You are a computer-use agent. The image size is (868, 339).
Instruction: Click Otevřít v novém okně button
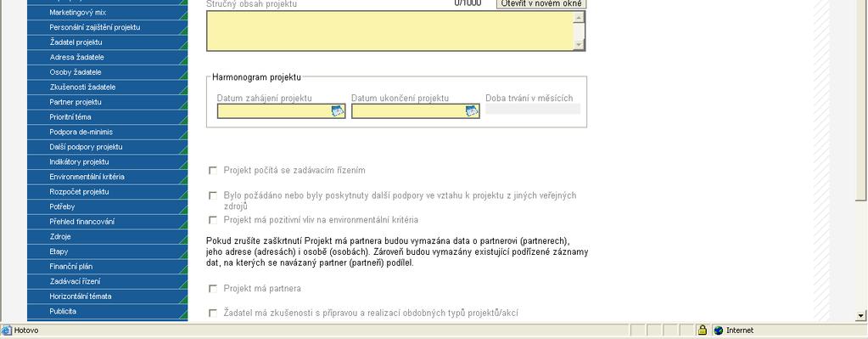pyautogui.click(x=540, y=4)
